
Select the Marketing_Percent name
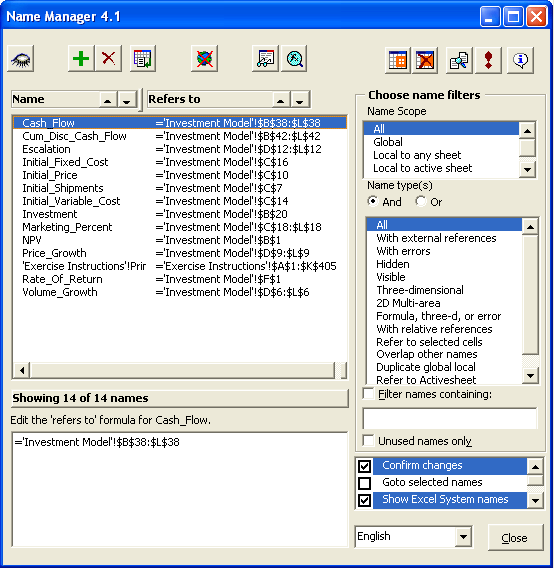click(180, 227)
